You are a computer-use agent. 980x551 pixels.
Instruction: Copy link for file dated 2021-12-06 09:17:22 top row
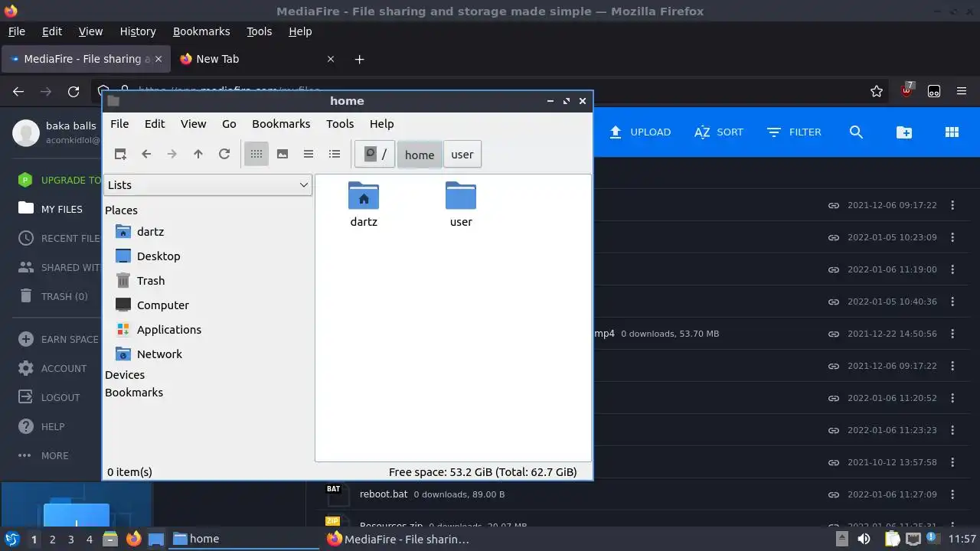tap(833, 205)
